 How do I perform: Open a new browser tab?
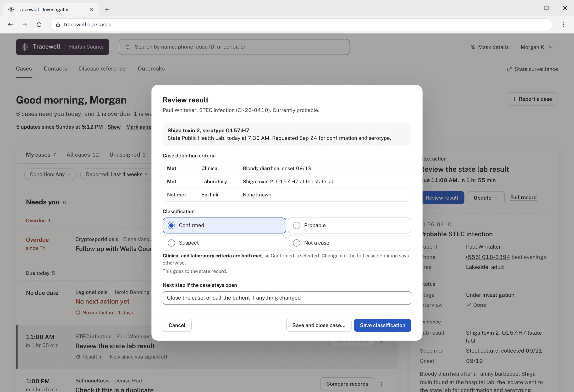pos(107,9)
